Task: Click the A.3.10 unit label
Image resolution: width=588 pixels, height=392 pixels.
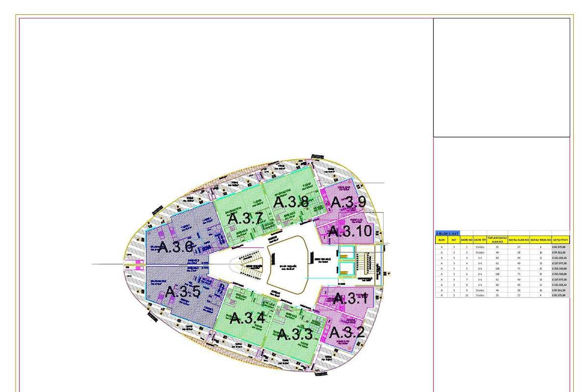Action: tap(350, 231)
